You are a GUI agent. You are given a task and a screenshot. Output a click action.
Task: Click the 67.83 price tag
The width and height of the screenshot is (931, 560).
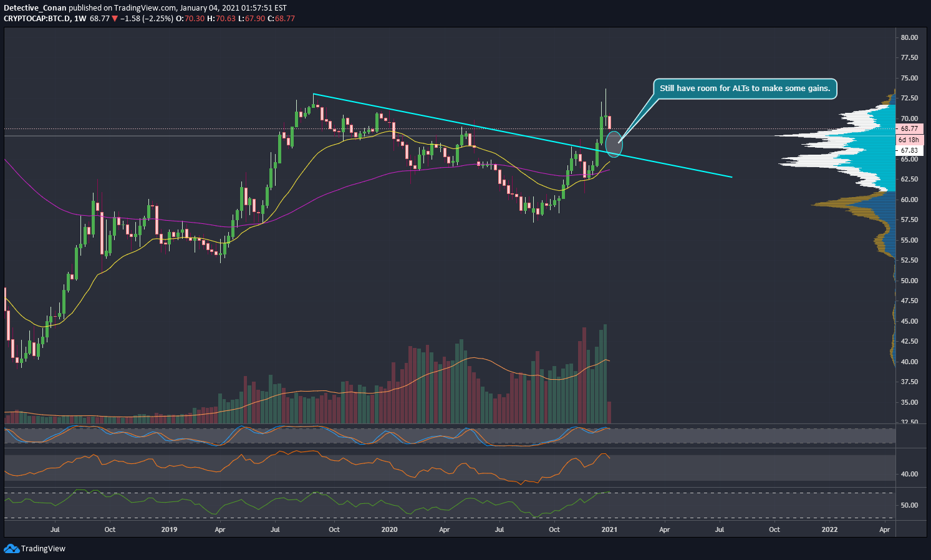(909, 150)
